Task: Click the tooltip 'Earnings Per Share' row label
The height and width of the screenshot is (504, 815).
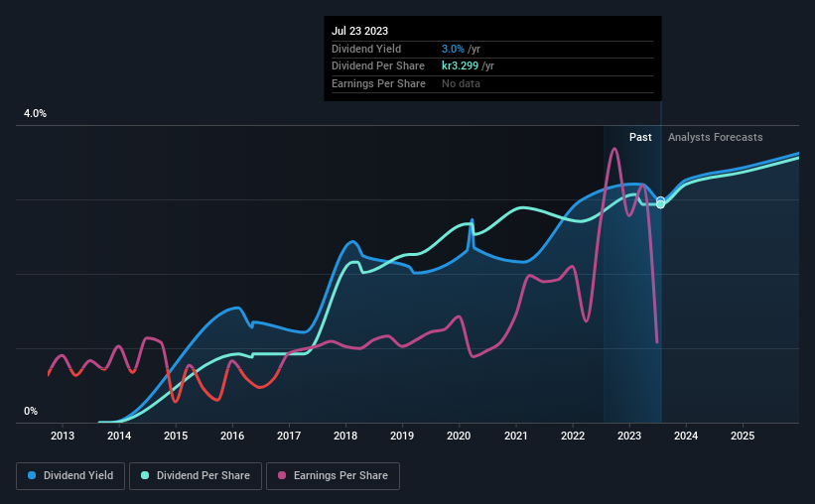Action: pos(378,83)
